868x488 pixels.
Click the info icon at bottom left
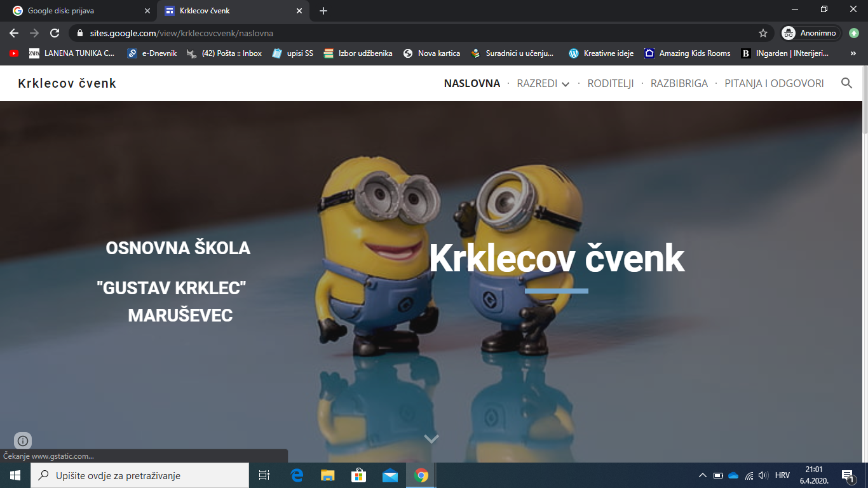(x=23, y=440)
